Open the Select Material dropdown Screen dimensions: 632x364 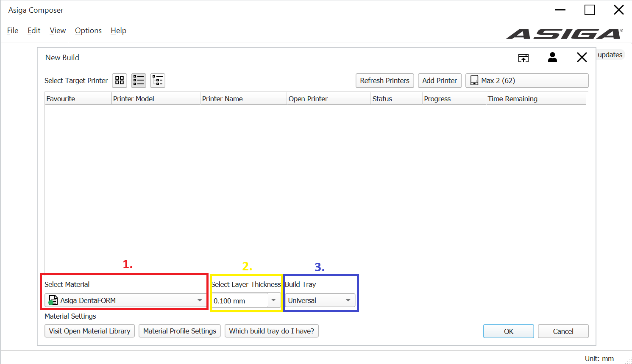(125, 300)
